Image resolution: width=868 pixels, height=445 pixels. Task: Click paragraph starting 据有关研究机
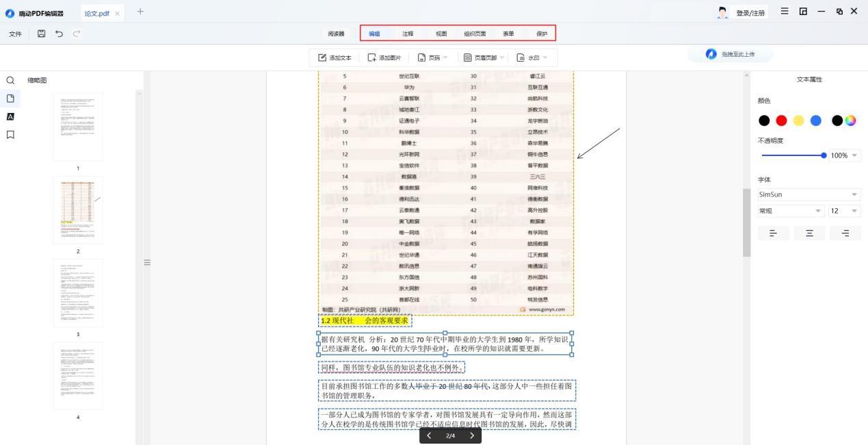(445, 344)
